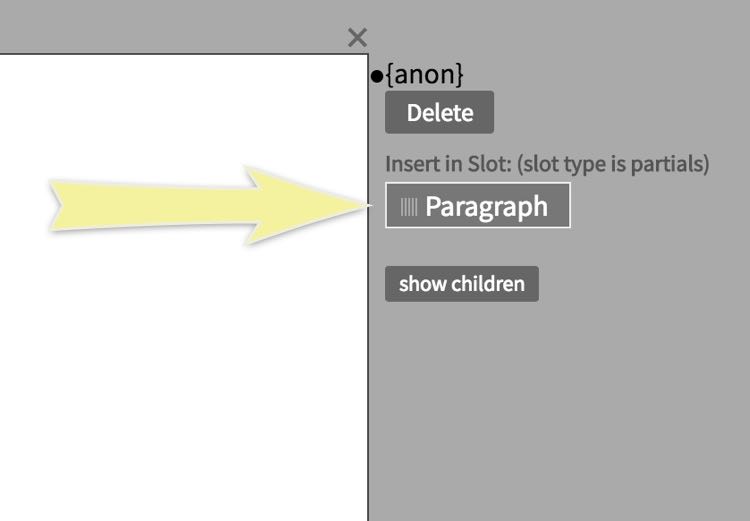Image resolution: width=750 pixels, height=521 pixels.
Task: Click the vertical divider at canvas right edge
Action: pos(368,380)
